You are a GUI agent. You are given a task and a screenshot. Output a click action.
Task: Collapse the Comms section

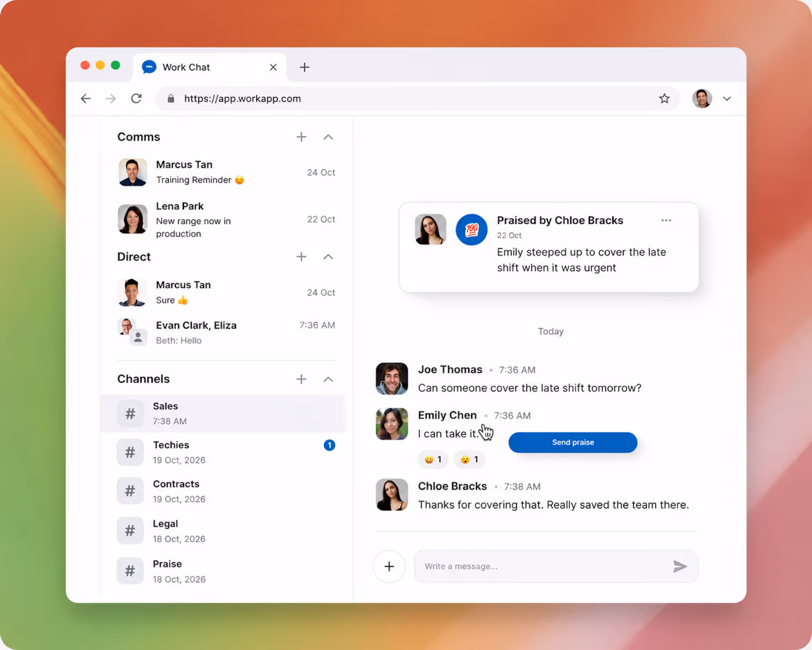[x=328, y=137]
